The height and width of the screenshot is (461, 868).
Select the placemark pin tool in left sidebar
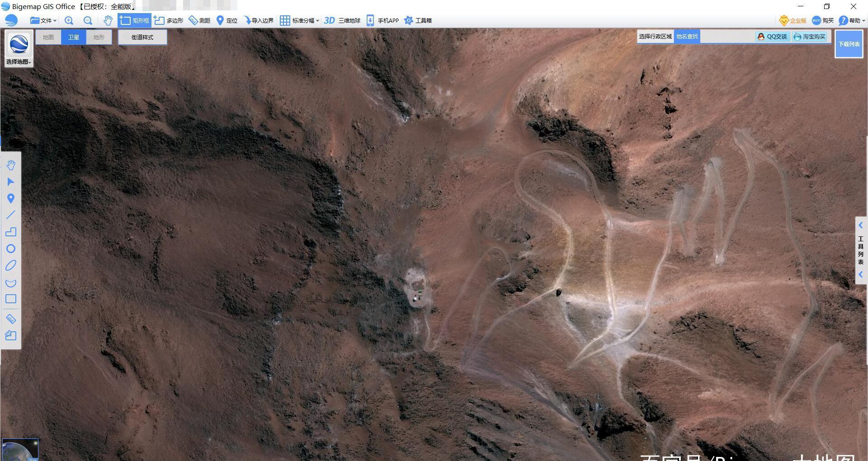click(11, 198)
